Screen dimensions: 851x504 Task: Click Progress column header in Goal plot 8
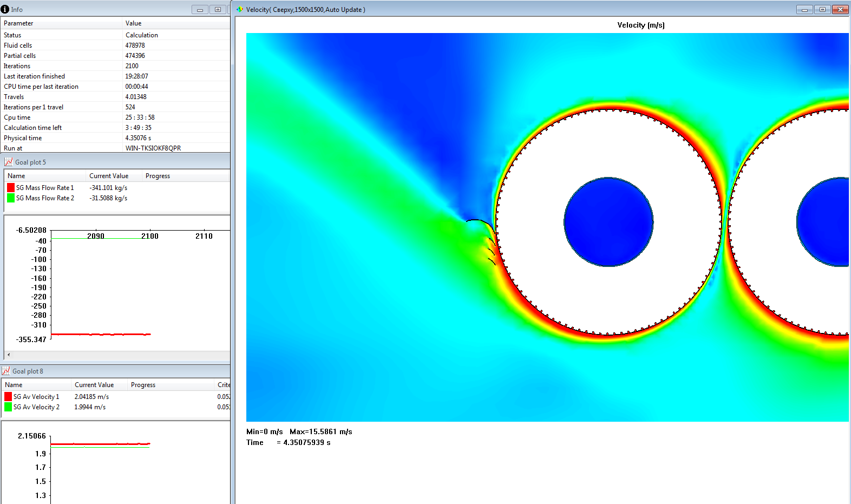coord(143,385)
